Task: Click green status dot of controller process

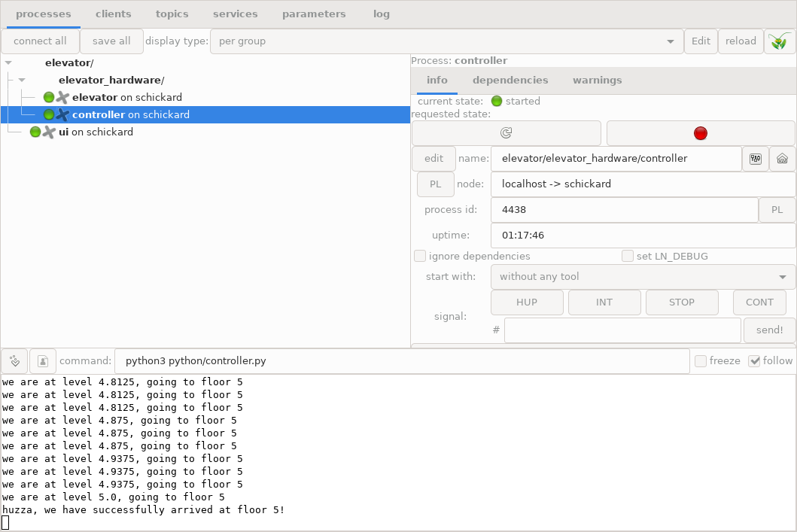Action: (49, 114)
